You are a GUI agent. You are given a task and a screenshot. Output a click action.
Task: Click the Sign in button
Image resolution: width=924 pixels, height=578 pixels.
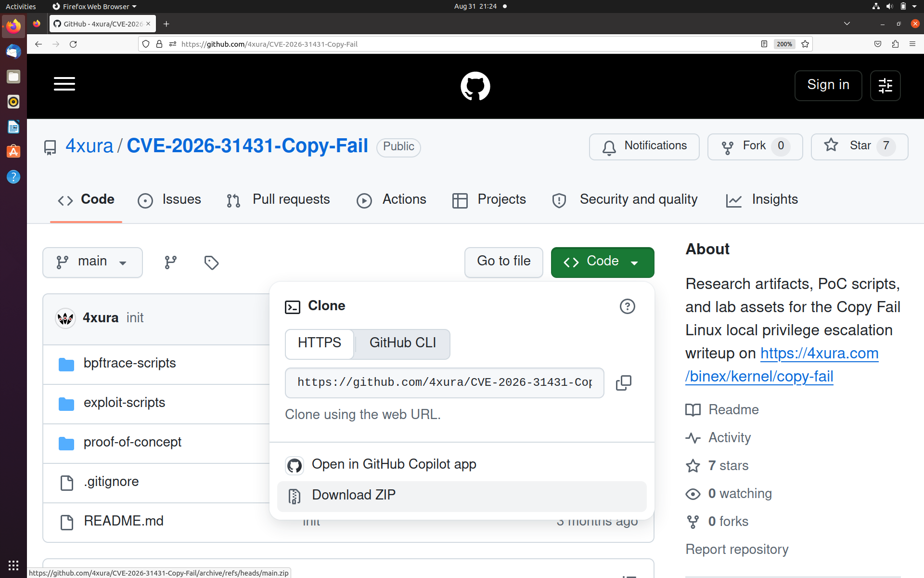coord(828,86)
